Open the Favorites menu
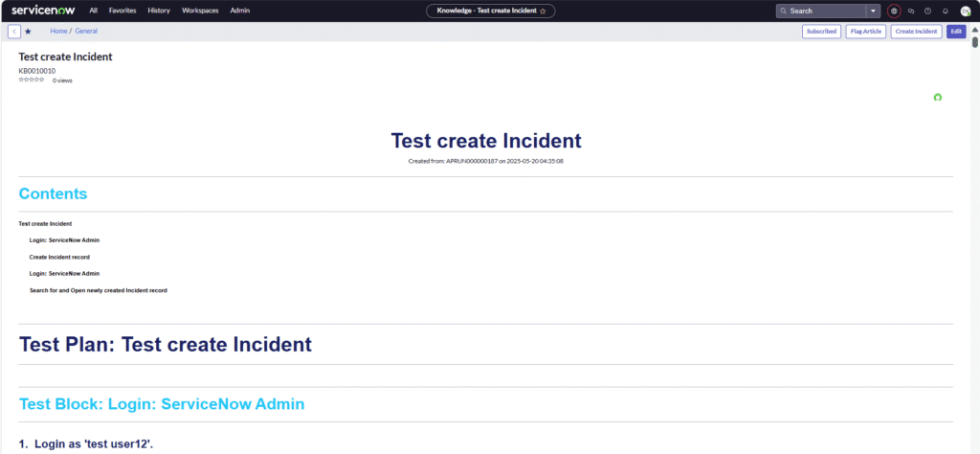The image size is (980, 454). 122,11
